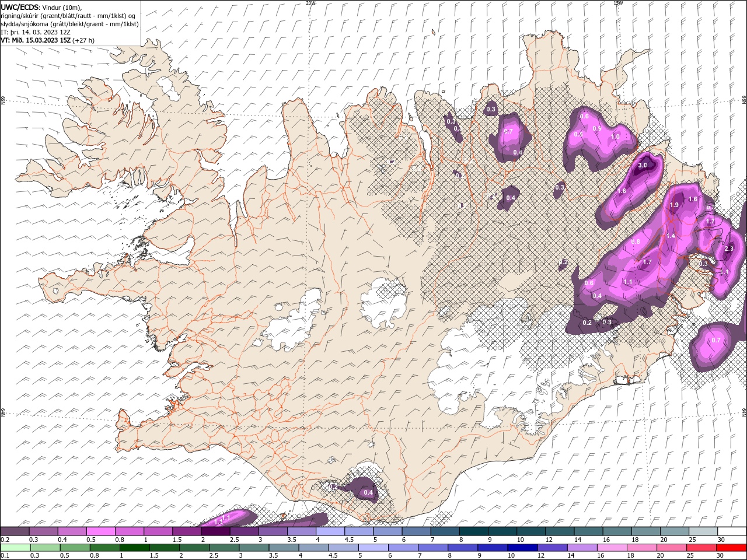Click the 'IT: þri. 14. 03. 2023 12Z' line
The width and height of the screenshot is (747, 560).
pos(36,32)
